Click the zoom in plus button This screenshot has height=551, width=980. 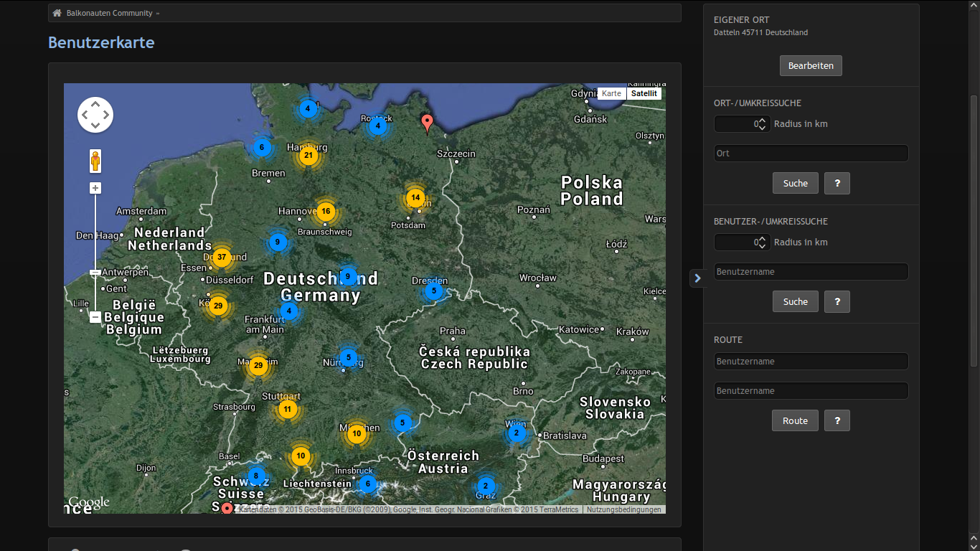[95, 188]
